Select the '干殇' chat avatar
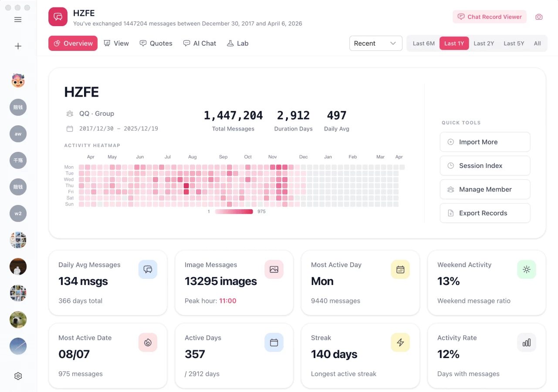The width and height of the screenshot is (558, 392). click(18, 161)
